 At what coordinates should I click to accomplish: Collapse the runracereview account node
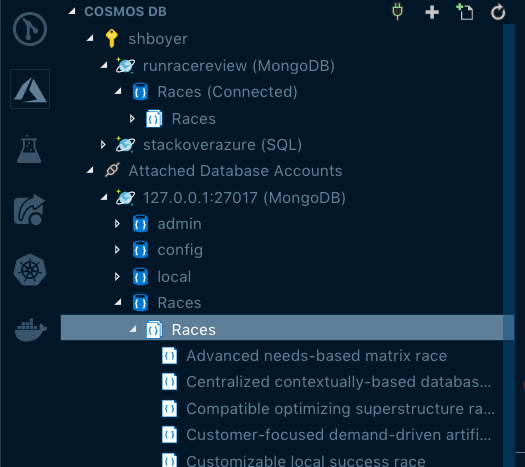coord(104,65)
